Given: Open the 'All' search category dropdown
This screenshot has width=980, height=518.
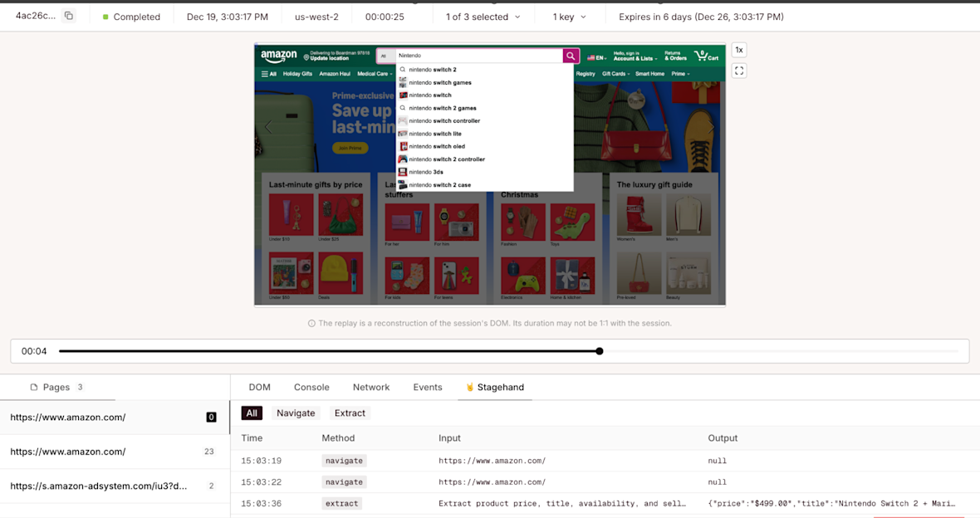Looking at the screenshot, I should click(x=385, y=56).
